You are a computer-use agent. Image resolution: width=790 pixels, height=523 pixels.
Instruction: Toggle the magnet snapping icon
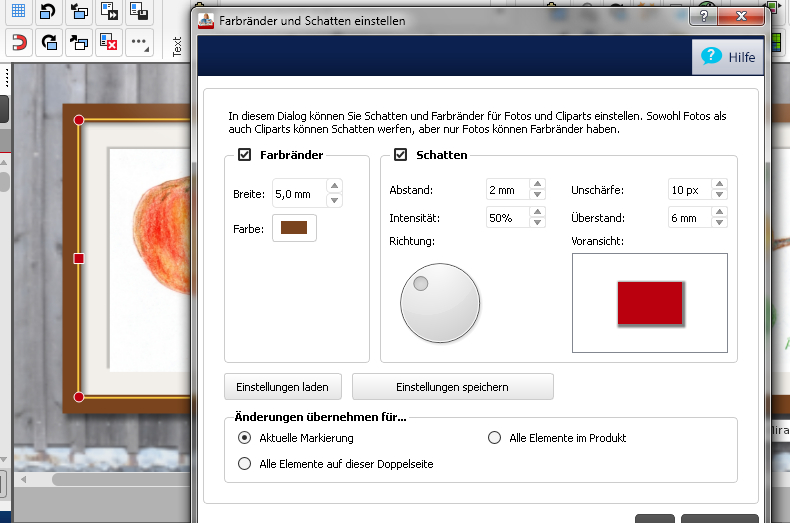[x=19, y=42]
